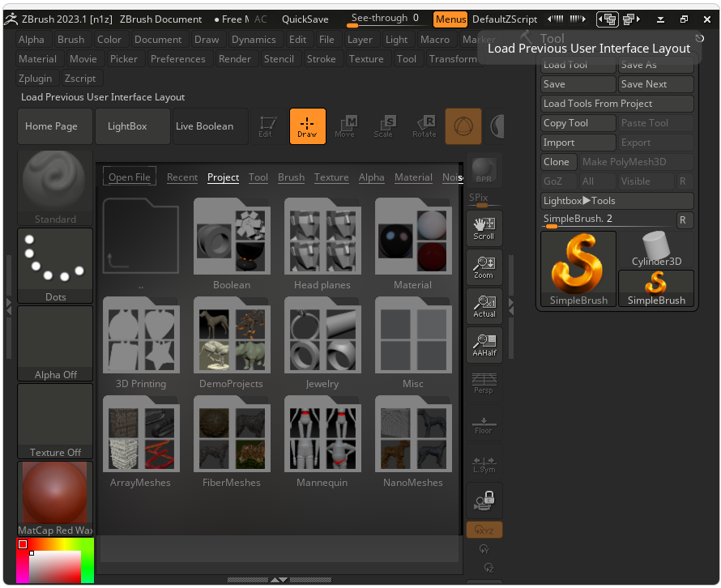721x588 pixels.
Task: Click the Zoom document icon
Action: click(x=484, y=266)
